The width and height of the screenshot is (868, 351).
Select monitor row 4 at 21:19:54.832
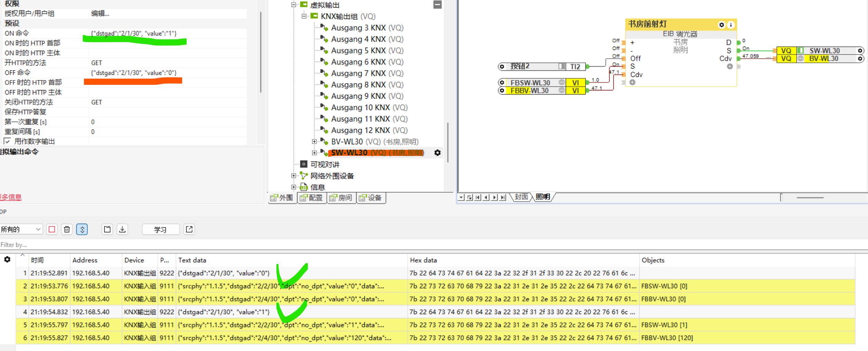click(x=435, y=312)
